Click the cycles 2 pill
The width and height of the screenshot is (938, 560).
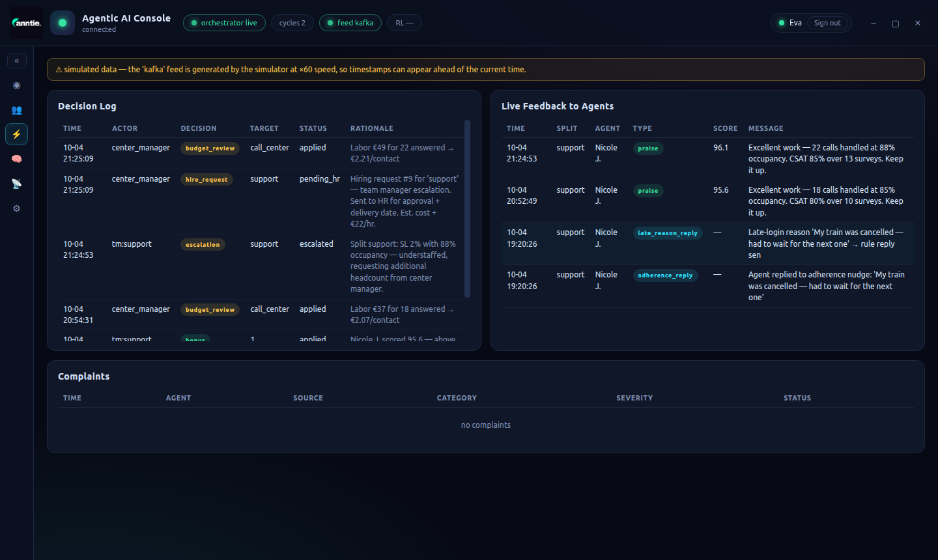tap(292, 23)
